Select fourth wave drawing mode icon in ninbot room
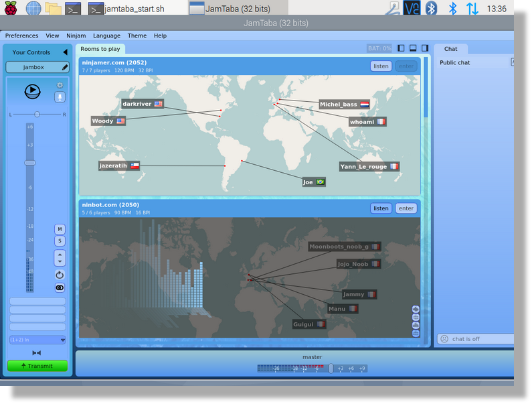Screen dimensions: 532x404 pyautogui.click(x=416, y=334)
